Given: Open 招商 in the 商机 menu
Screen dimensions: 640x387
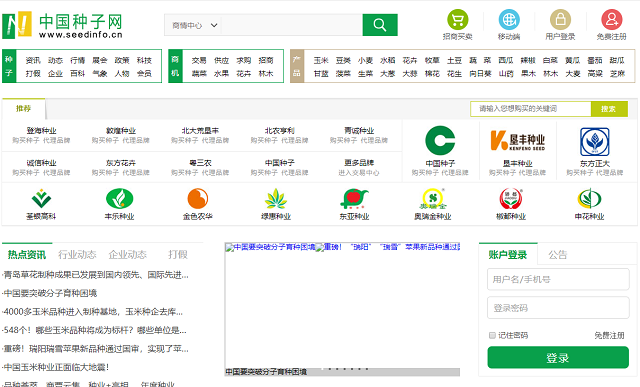Looking at the screenshot, I should 266,60.
